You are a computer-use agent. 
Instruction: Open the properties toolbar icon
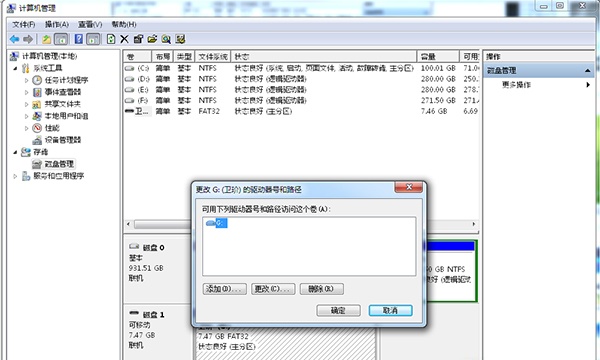[x=138, y=39]
